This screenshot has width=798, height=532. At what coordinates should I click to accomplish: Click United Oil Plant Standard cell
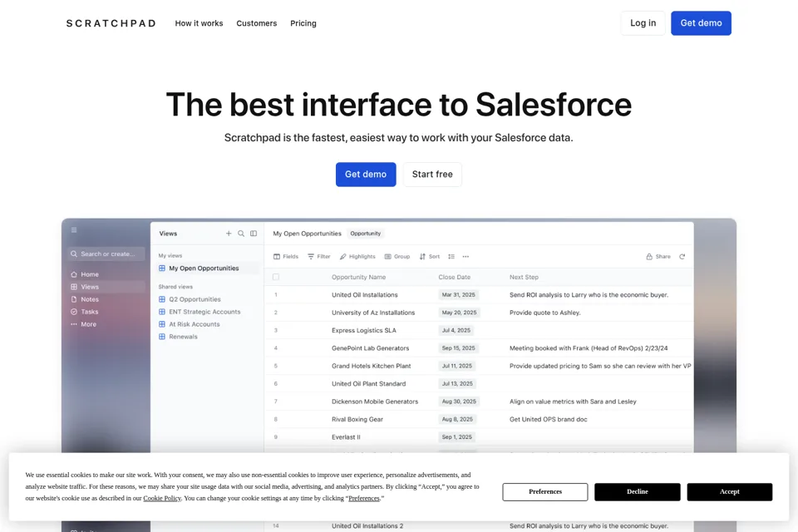point(368,384)
